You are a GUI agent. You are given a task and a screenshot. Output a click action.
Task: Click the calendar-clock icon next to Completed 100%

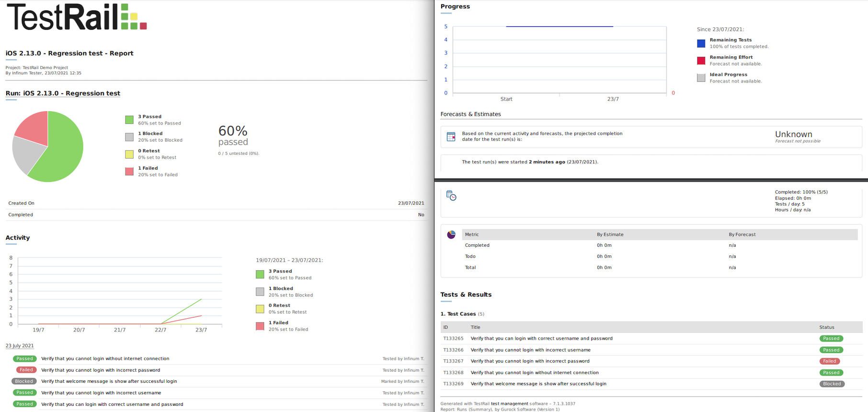click(451, 195)
